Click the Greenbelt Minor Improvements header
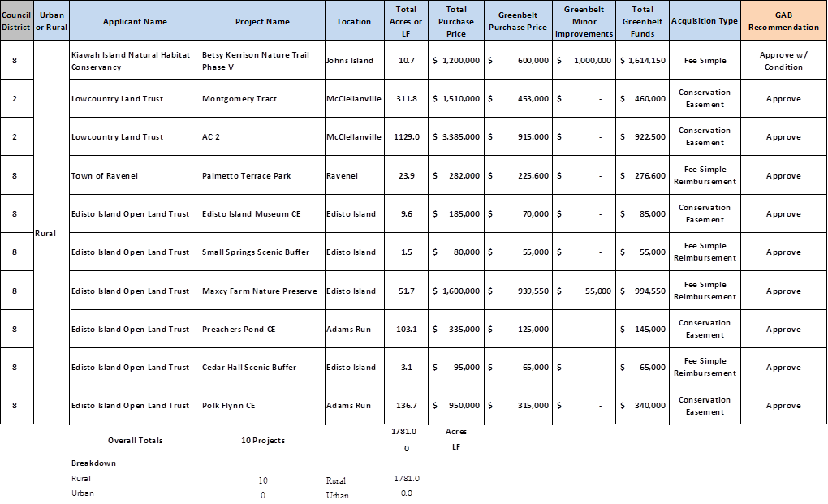This screenshot has width=828, height=504. 583,21
